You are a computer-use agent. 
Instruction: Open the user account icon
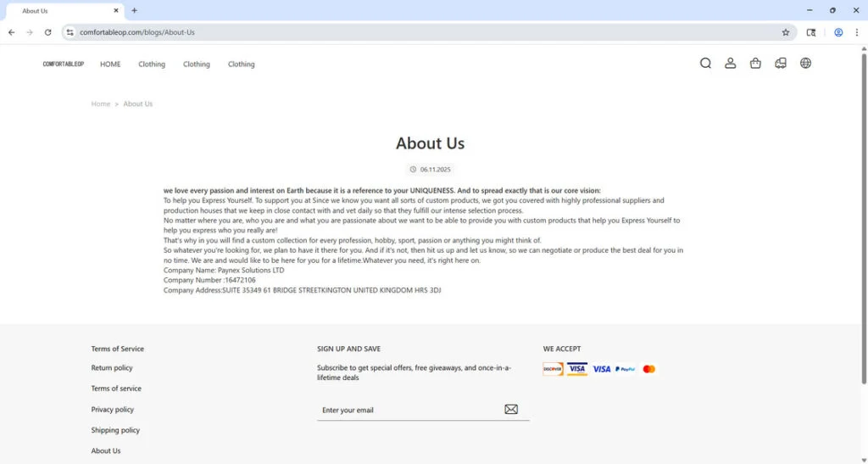pyautogui.click(x=731, y=63)
